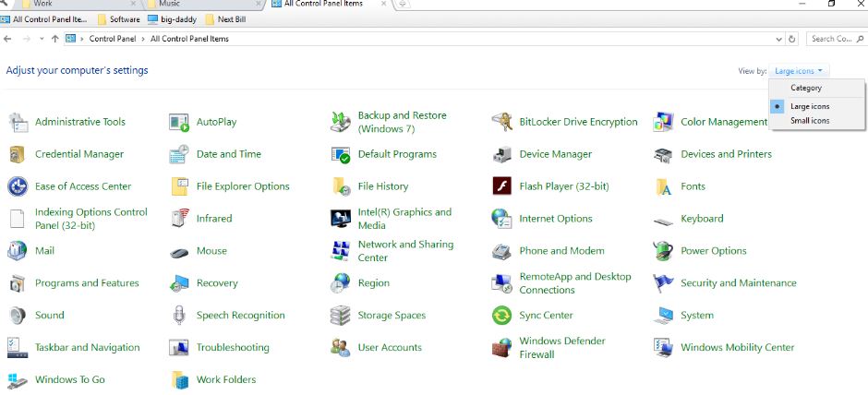Open the Windows Defender Firewall icon

coord(501,347)
